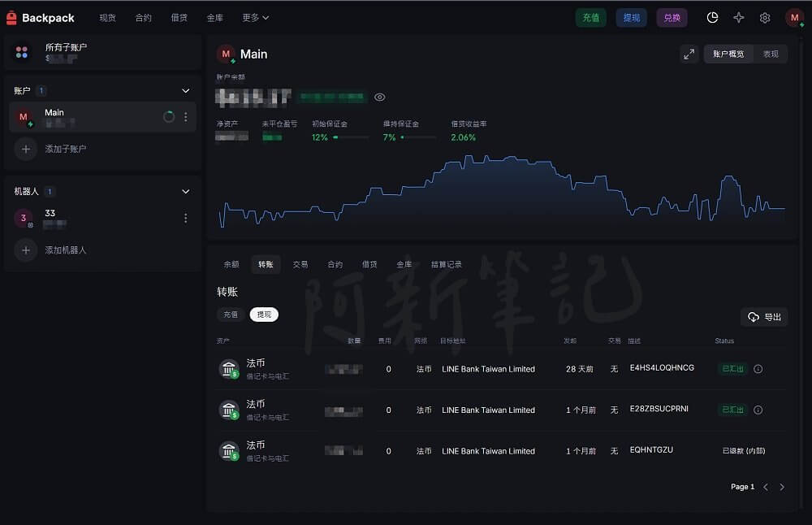812x525 pixels.
Task: Click the 维持保证金 7% progress bar
Action: pos(418,137)
